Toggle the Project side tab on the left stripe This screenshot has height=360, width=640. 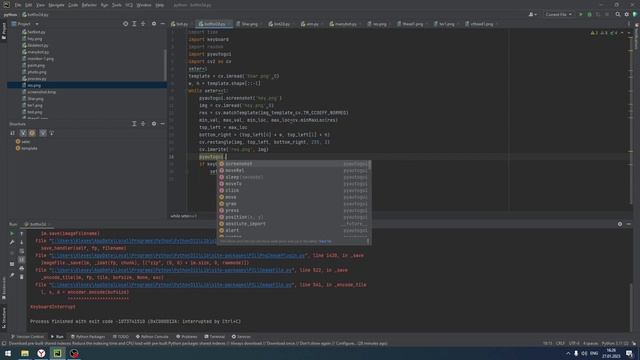(4, 31)
